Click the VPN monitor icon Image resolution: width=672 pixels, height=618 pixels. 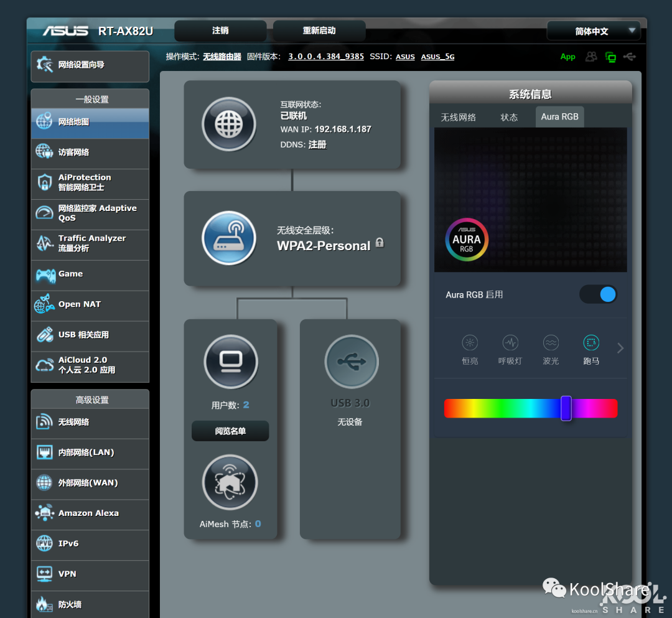[45, 574]
